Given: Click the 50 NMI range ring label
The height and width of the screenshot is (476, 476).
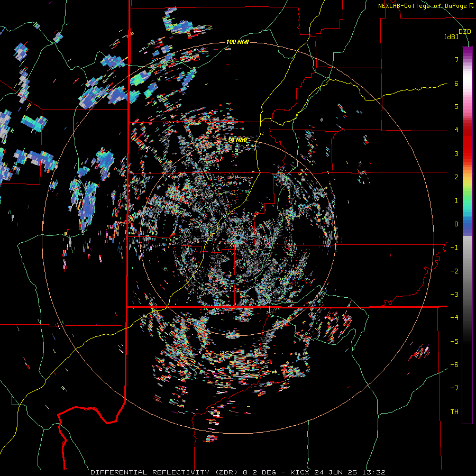Looking at the screenshot, I should pos(237,140).
